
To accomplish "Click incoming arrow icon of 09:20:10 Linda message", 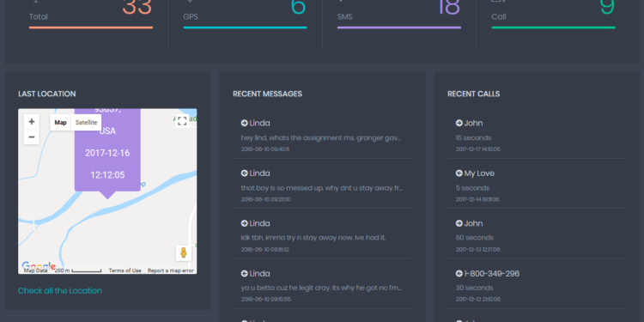I will coord(245,173).
